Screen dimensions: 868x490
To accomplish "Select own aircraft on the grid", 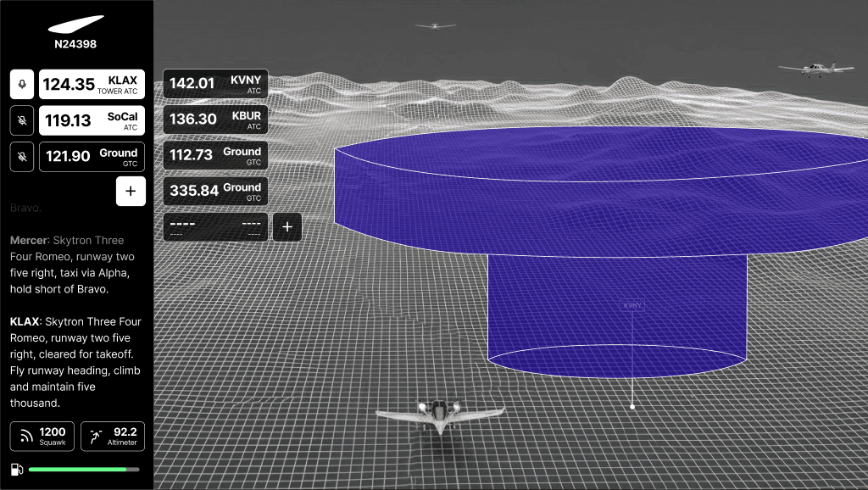I will tap(440, 417).
